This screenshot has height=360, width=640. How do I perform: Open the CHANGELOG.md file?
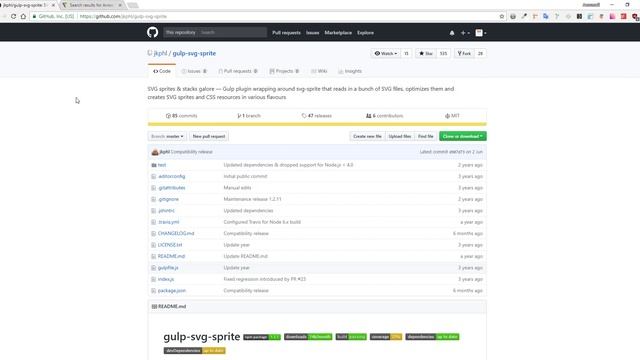[176, 233]
